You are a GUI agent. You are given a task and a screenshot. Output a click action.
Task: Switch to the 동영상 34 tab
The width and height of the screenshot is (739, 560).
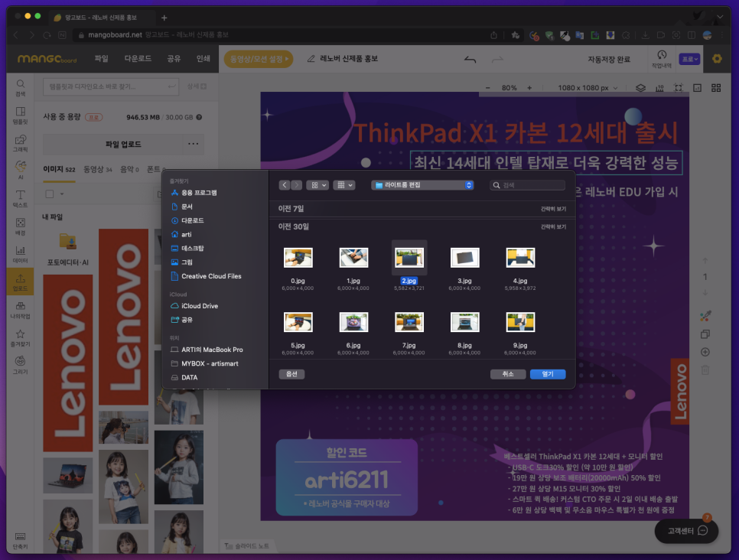click(98, 169)
